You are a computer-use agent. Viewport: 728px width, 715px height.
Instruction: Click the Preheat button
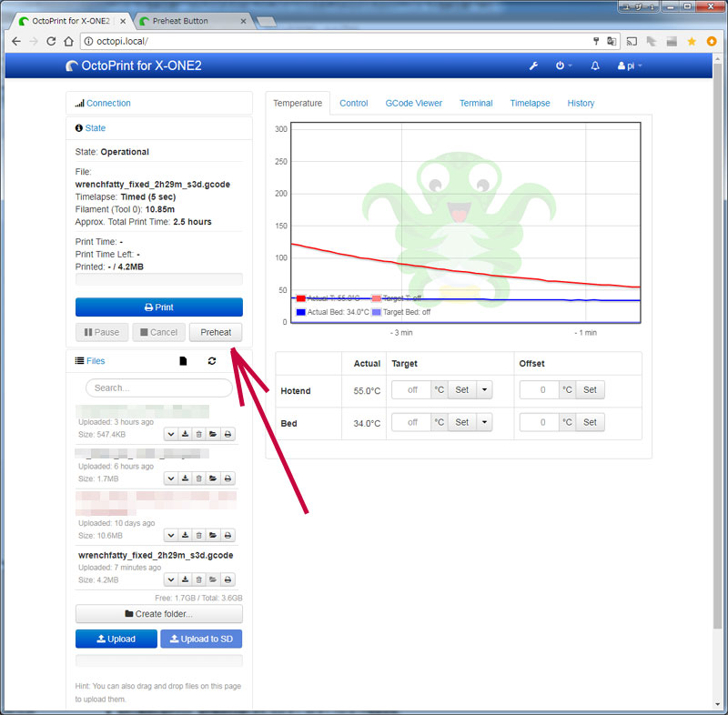click(216, 332)
